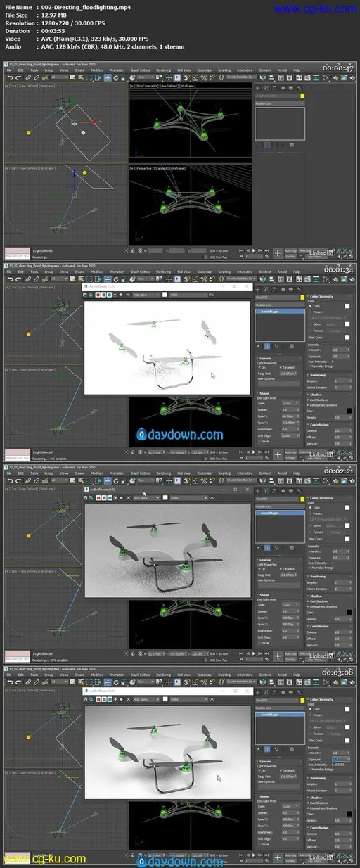
Task: Toggle Cast Shadows checkbox in 00:02:21 frame
Action: [x=308, y=601]
